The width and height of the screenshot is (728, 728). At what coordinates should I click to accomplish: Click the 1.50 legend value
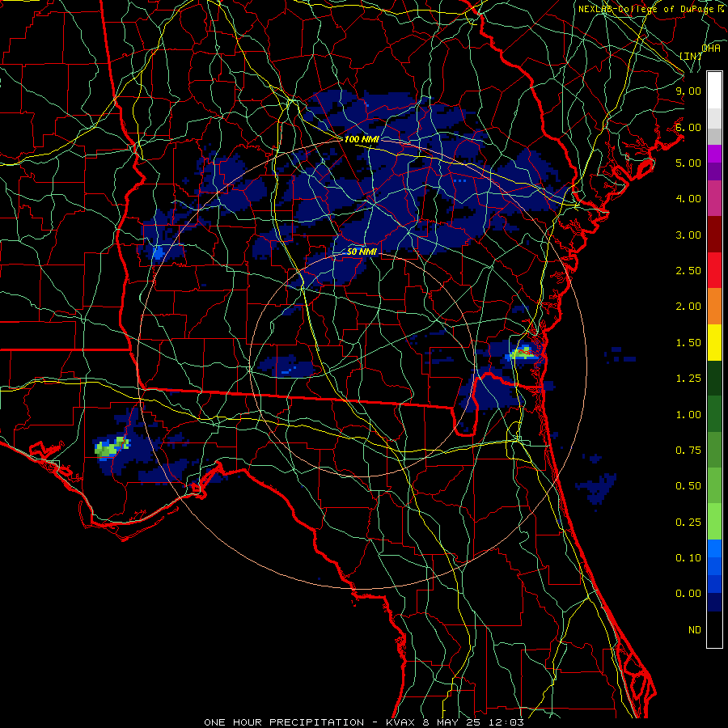tap(688, 343)
